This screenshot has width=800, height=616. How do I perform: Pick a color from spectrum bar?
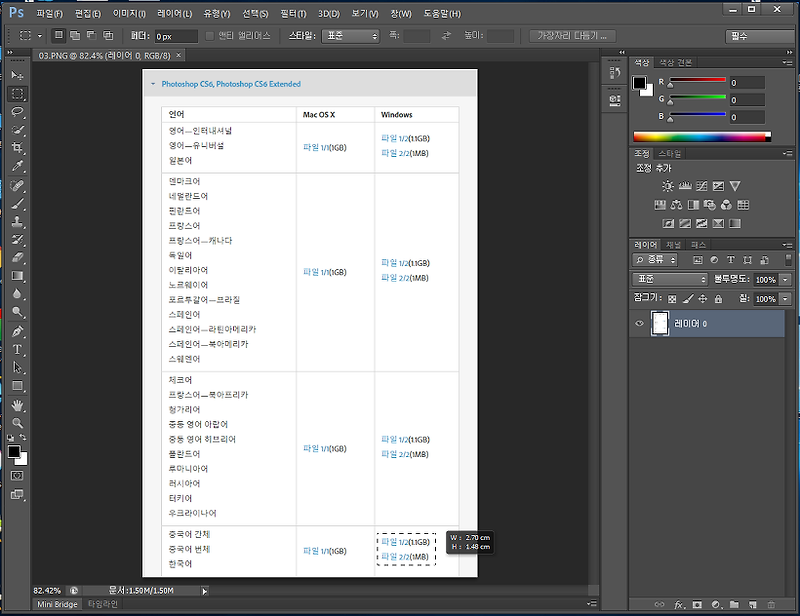tap(702, 137)
